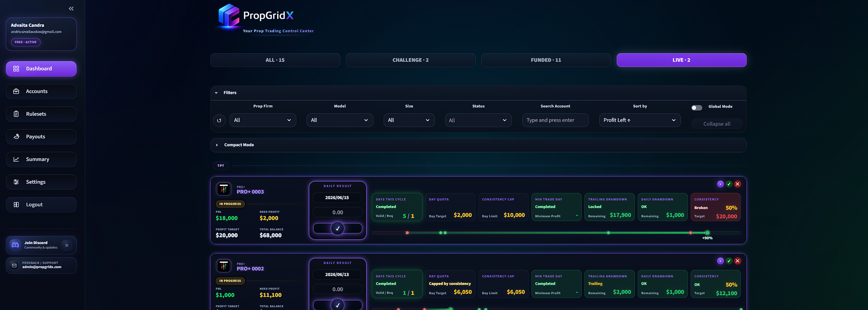Click the Search Account input field

(x=555, y=120)
